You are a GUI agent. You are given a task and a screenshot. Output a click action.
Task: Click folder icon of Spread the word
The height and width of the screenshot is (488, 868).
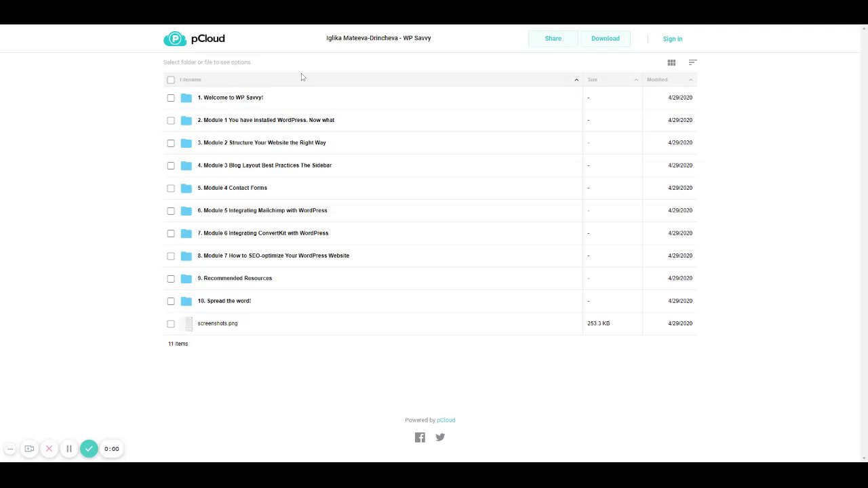(186, 301)
